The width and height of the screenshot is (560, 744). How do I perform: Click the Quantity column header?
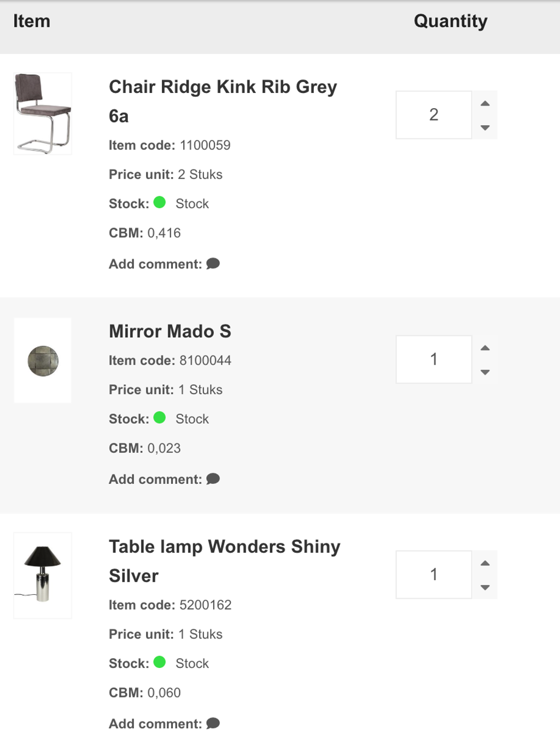(450, 21)
